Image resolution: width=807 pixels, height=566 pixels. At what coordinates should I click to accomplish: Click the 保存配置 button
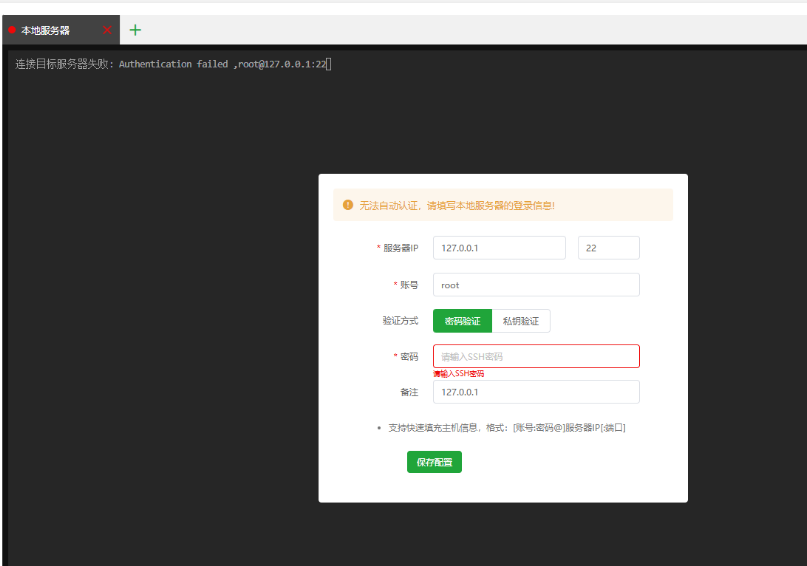pyautogui.click(x=434, y=462)
